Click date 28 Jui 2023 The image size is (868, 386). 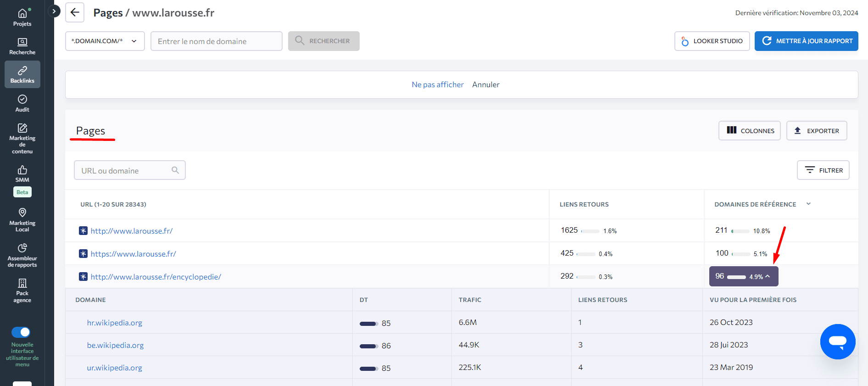(x=729, y=345)
